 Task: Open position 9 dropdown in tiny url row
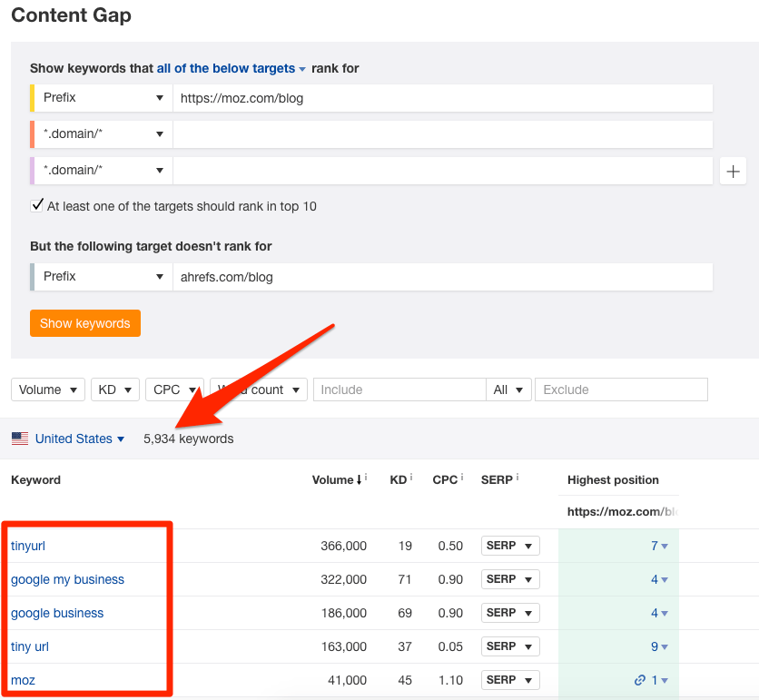pyautogui.click(x=659, y=646)
